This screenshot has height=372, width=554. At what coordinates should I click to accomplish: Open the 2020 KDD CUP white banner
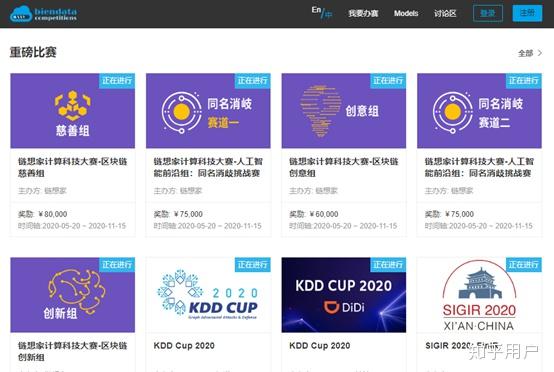[208, 295]
